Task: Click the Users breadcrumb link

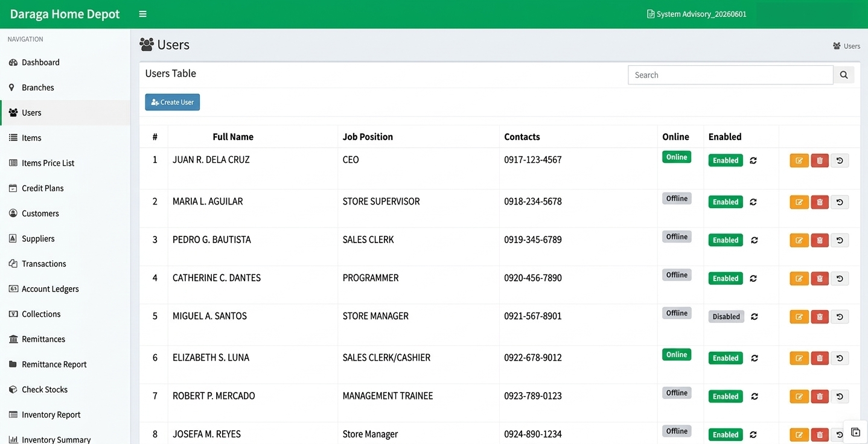Action: (846, 46)
